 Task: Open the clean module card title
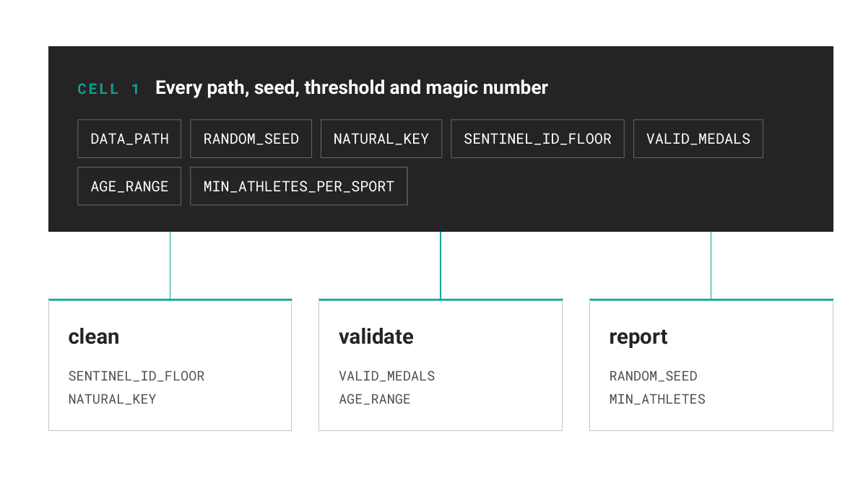click(94, 336)
